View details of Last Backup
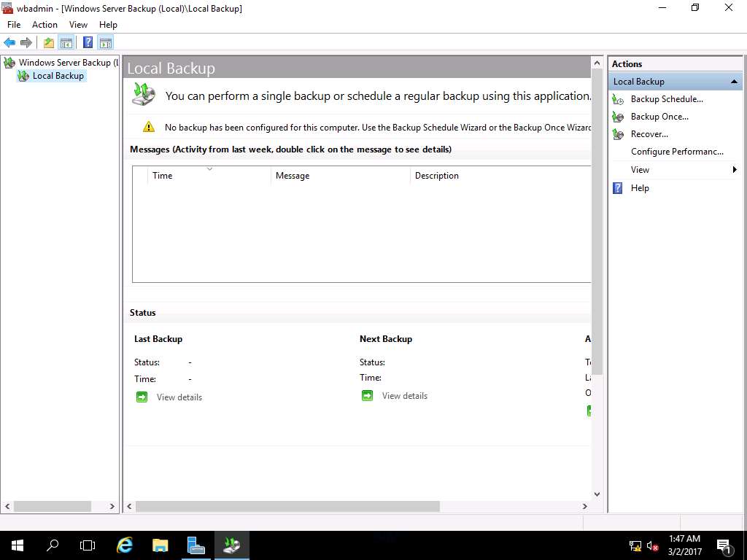Viewport: 747px width, 560px height. (x=179, y=397)
